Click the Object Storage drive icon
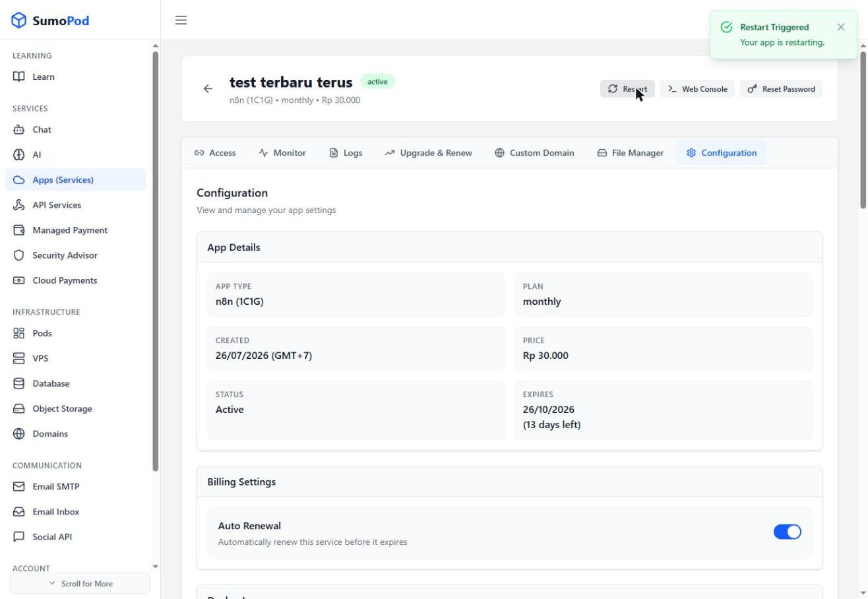Image resolution: width=868 pixels, height=599 pixels. pos(19,408)
